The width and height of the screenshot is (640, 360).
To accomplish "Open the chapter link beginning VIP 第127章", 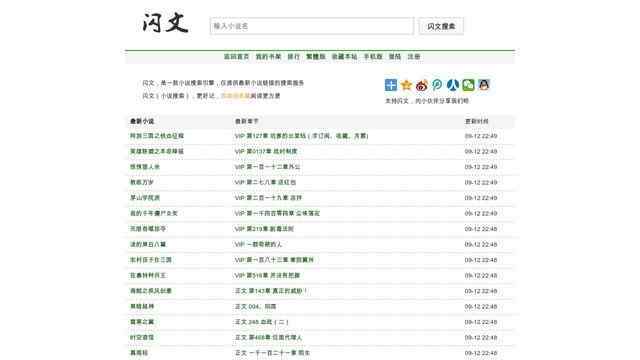I will pos(301,136).
